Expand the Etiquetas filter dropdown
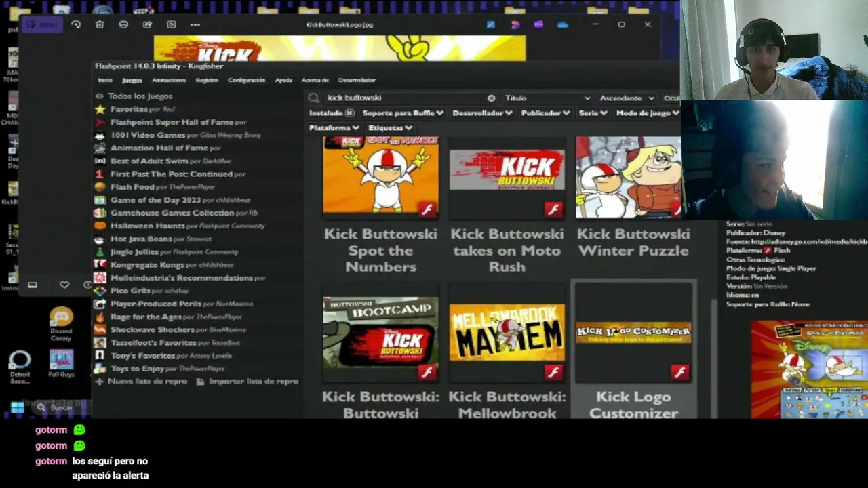This screenshot has height=488, width=868. (x=391, y=127)
